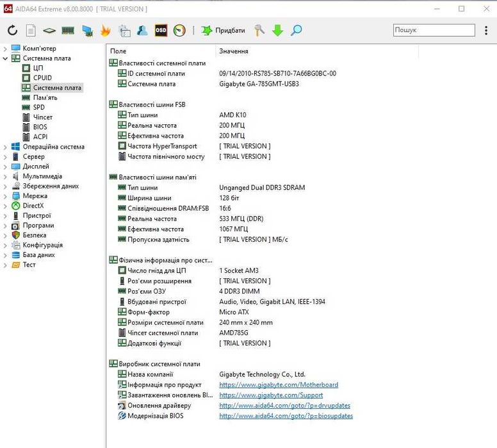The height and width of the screenshot is (448, 497).
Task: Click the DirectX Xbox icon
Action: coord(15,206)
